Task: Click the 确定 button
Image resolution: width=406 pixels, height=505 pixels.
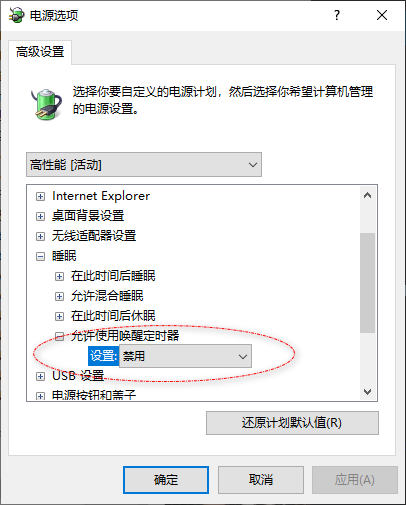Action: pos(166,480)
